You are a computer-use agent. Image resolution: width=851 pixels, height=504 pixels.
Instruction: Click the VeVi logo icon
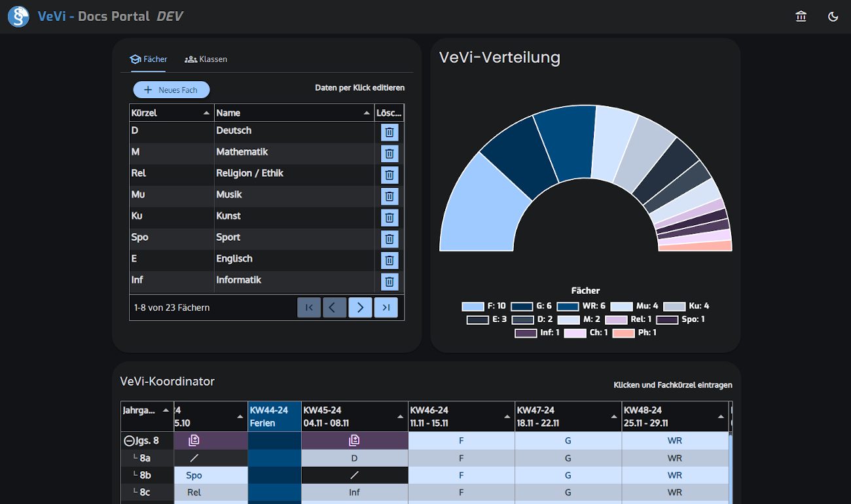pyautogui.click(x=18, y=16)
